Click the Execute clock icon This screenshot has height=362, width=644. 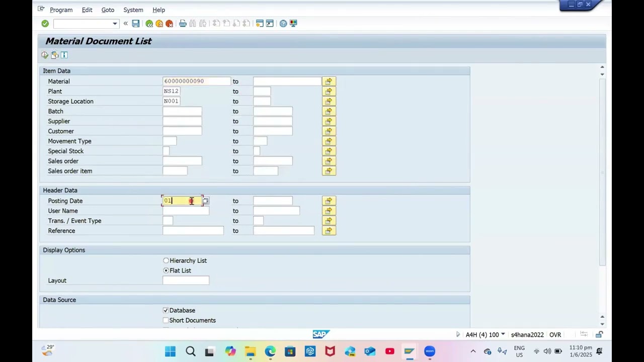(45, 55)
